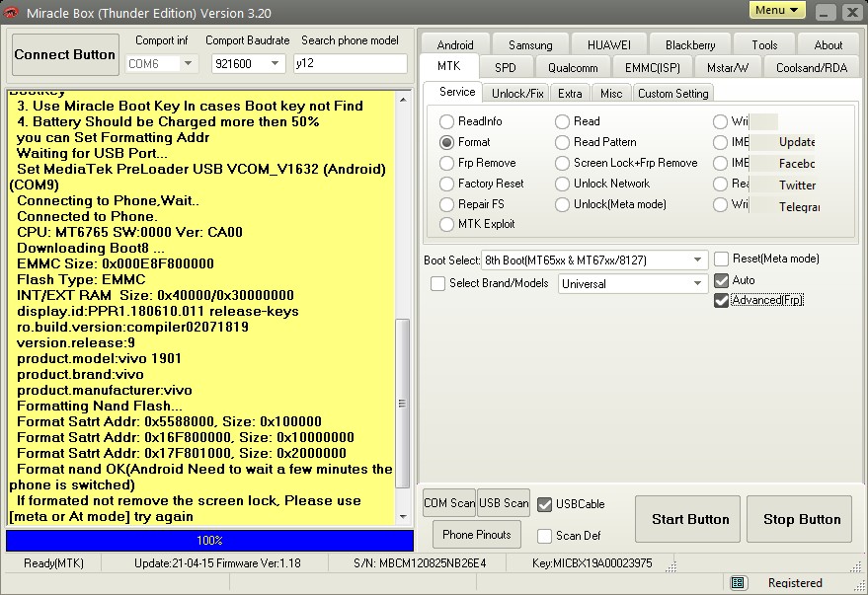
Task: Toggle the Auto checkbox
Action: (x=721, y=280)
